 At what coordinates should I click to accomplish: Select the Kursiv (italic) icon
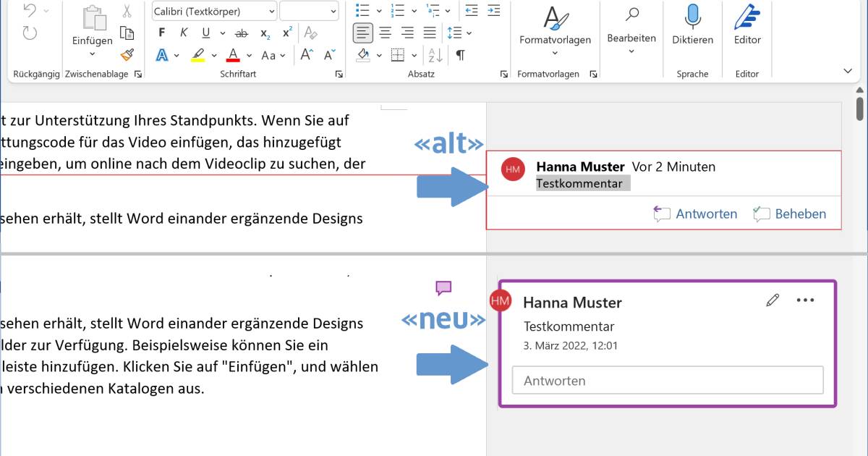183,32
